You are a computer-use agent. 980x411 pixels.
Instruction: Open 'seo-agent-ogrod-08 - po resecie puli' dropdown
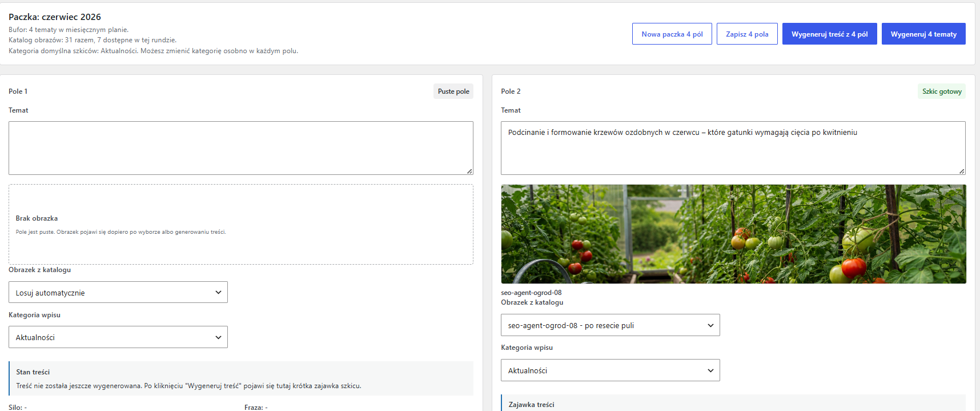tap(610, 325)
